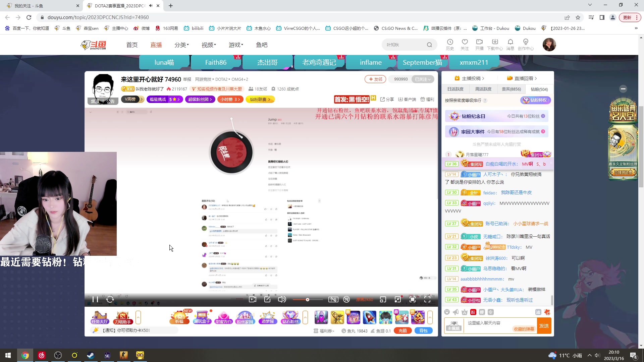Screen dimensions: 644x362
Task: Expand arrow next to 刀塔助手
Action: click(138, 317)
